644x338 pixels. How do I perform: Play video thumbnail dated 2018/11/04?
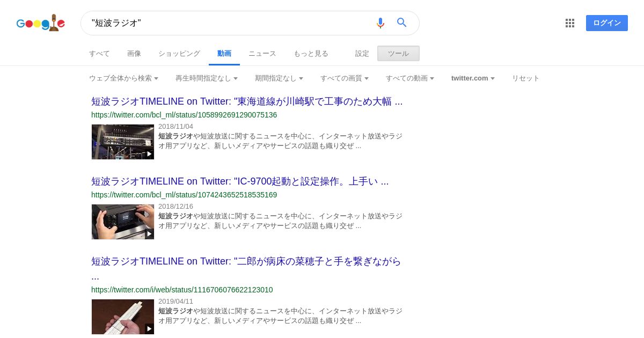tap(123, 142)
